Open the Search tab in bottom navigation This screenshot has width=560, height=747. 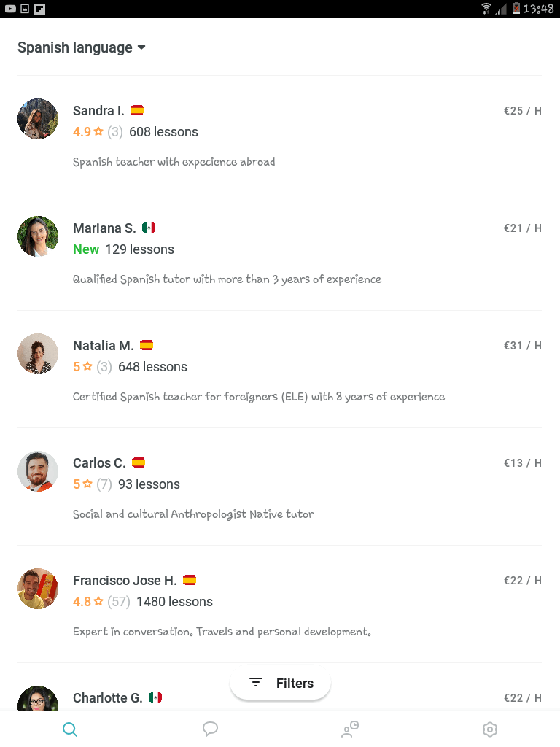[x=70, y=729]
